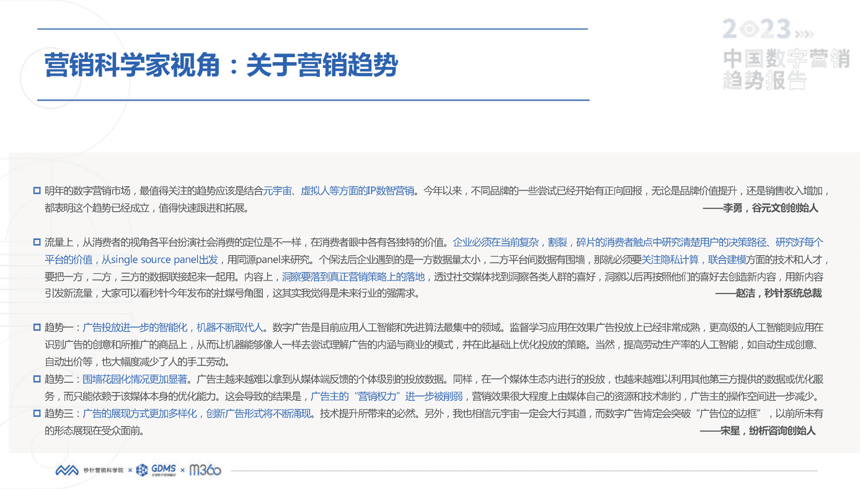This screenshot has width=868, height=489.
Task: Click the 秒针营销科学院 logo in the footer
Action: click(x=89, y=470)
